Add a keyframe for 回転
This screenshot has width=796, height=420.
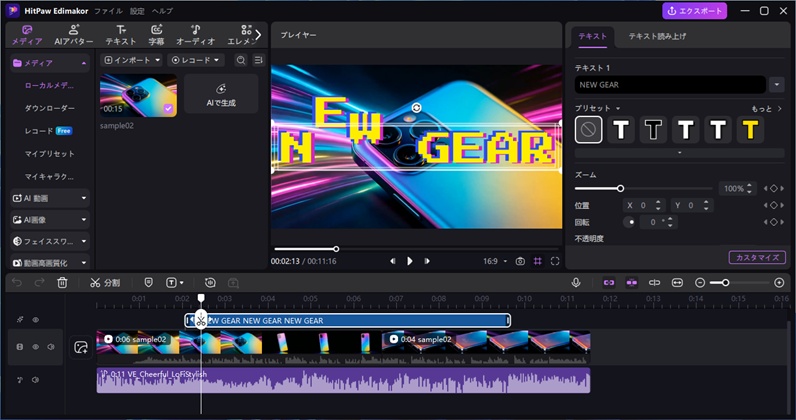coord(774,222)
